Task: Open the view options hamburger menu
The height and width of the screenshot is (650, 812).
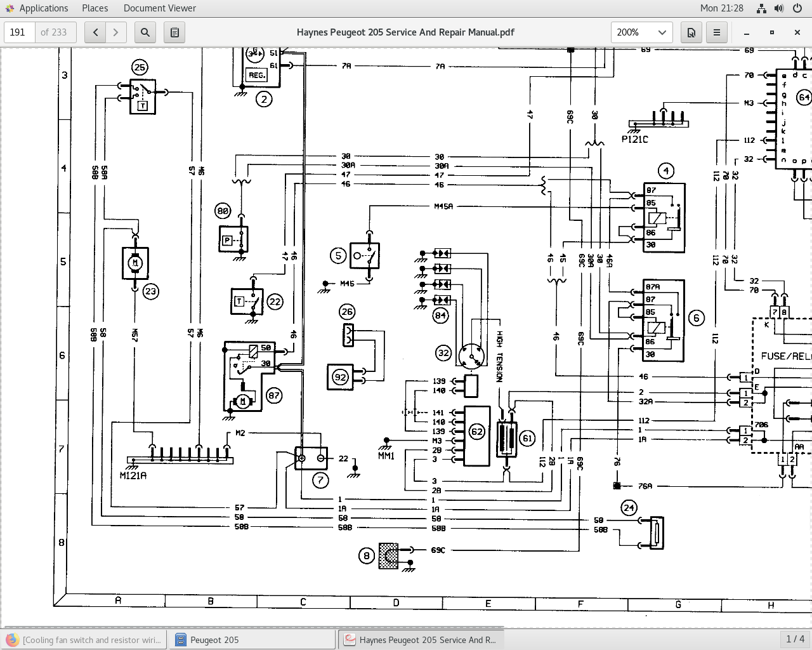Action: pos(717,32)
